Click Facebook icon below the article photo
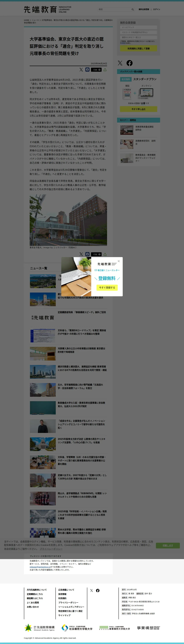This screenshot has width=184, height=644. 87,254
